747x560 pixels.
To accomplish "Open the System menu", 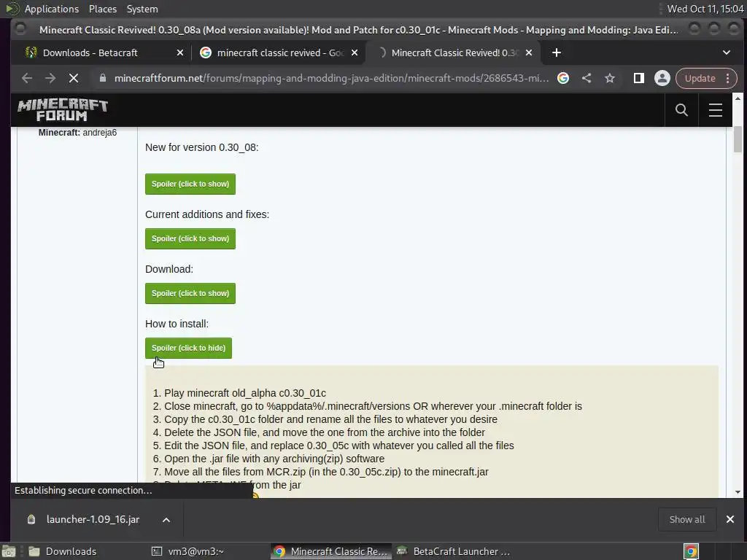I will click(142, 9).
